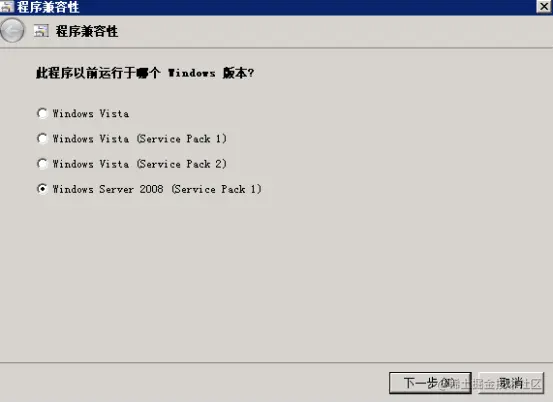Click the round back arrow button
The image size is (554, 403).
pos(12,31)
